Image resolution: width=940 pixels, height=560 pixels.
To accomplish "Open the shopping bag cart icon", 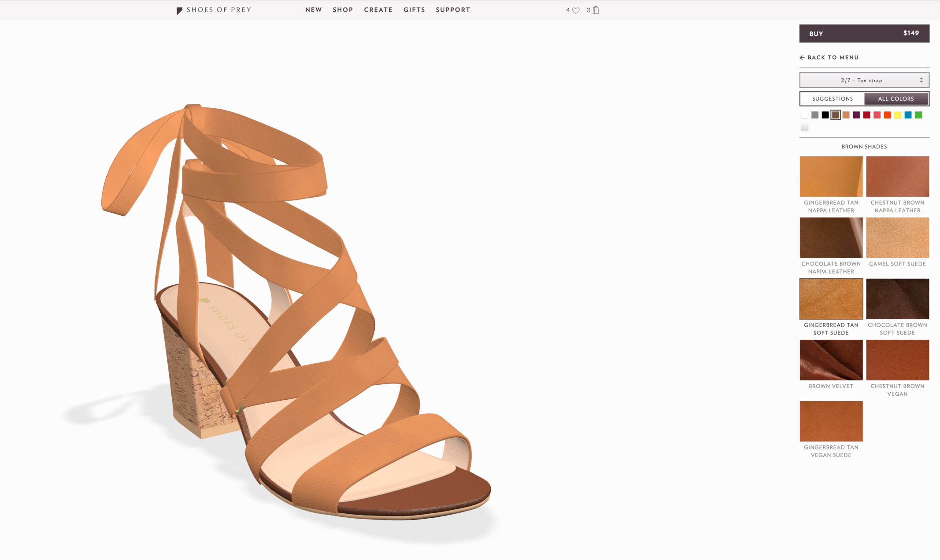I will pyautogui.click(x=596, y=10).
